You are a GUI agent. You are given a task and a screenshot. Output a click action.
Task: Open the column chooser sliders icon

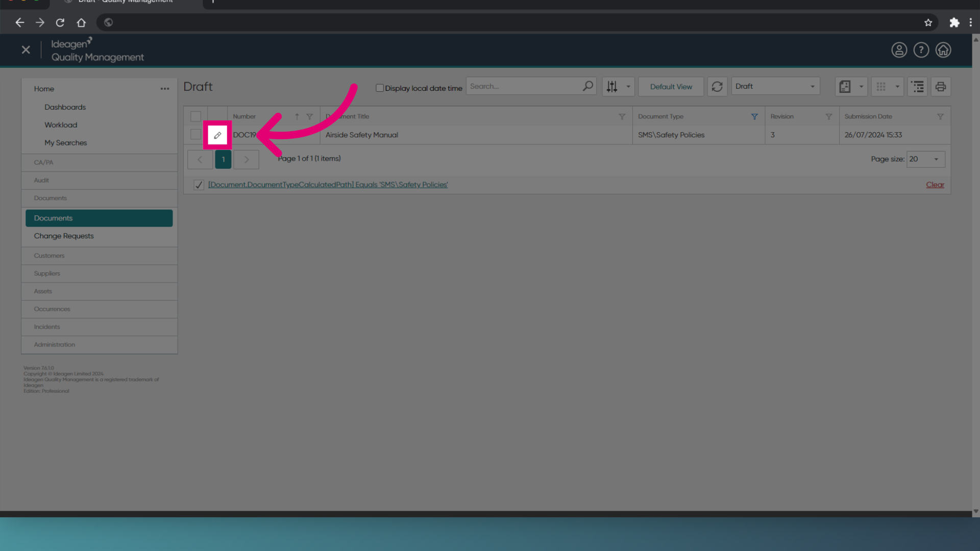point(611,87)
